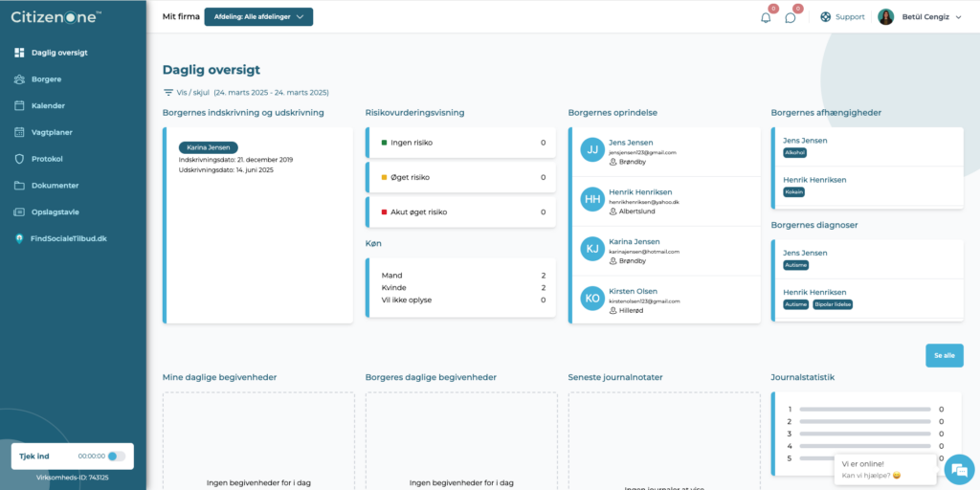Click Henrik Henriksen under Borgernes diagnoser

tap(815, 293)
